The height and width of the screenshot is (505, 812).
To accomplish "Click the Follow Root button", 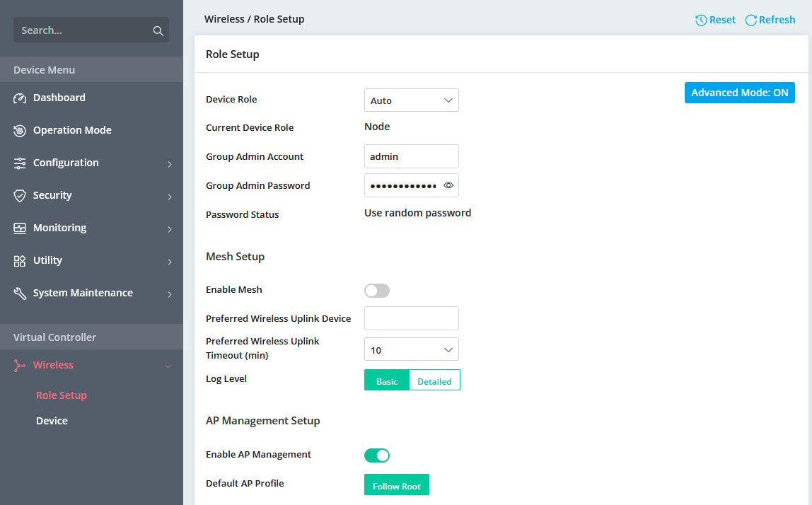I will coord(397,484).
